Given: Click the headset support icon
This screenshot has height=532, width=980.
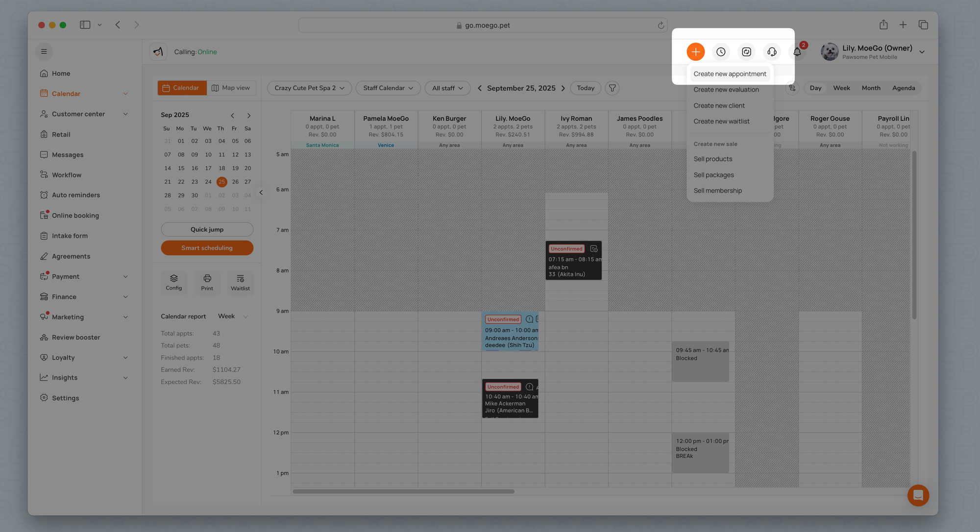Looking at the screenshot, I should point(772,52).
